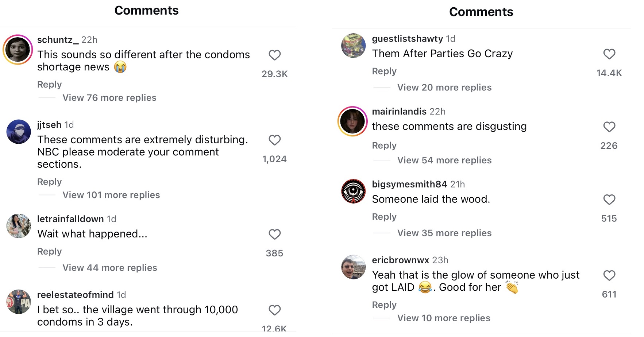
Task: Reply to ericbrownwx's comment
Action: pos(384,305)
